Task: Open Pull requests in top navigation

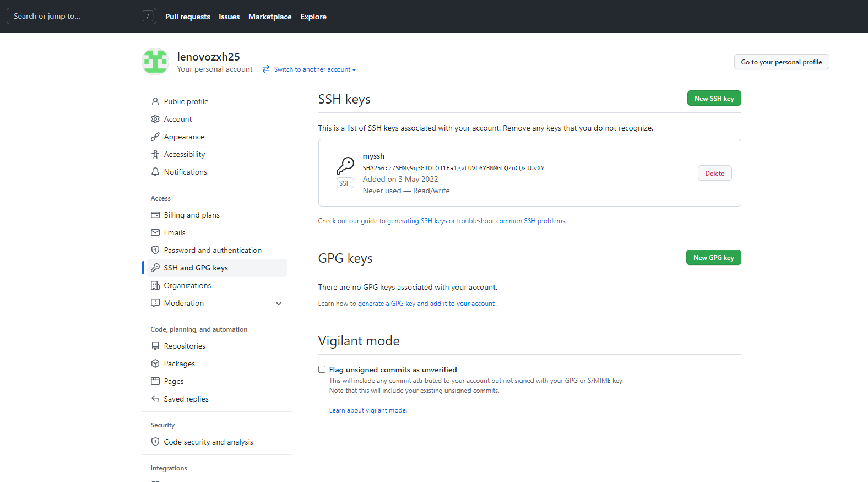Action: point(187,17)
